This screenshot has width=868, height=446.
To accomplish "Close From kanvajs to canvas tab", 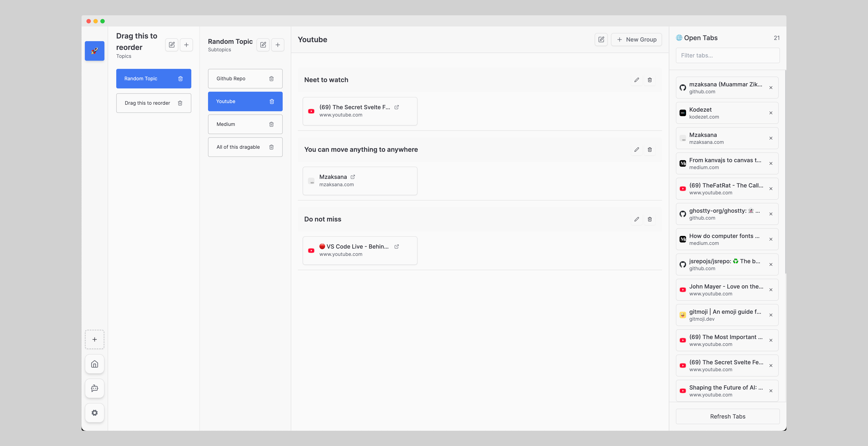I will coord(771,163).
